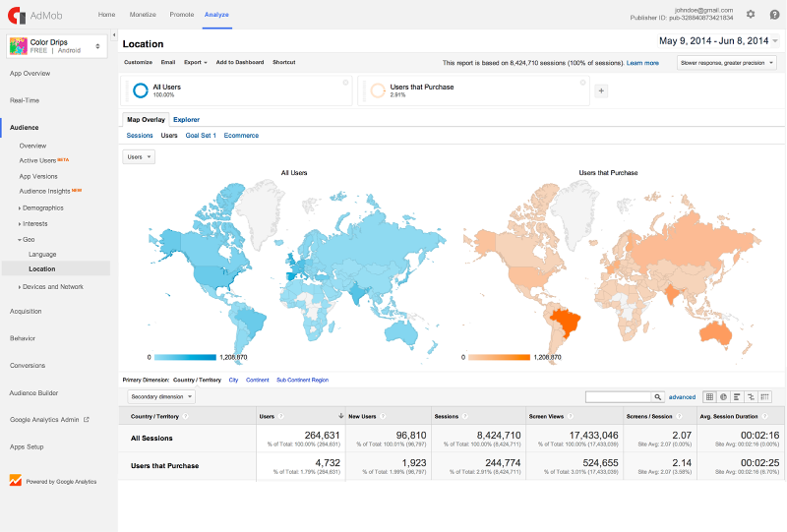Select the performance bar view icon
This screenshot has height=532, width=787.
tap(737, 396)
